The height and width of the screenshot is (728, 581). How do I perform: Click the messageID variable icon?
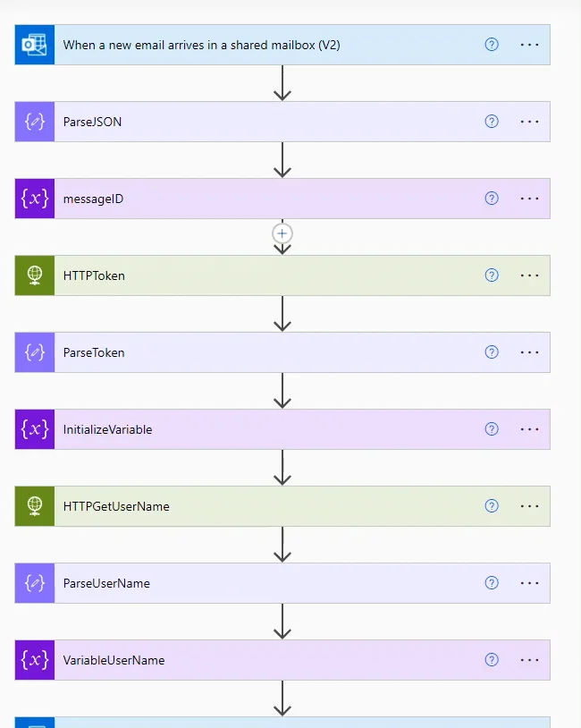pos(35,199)
